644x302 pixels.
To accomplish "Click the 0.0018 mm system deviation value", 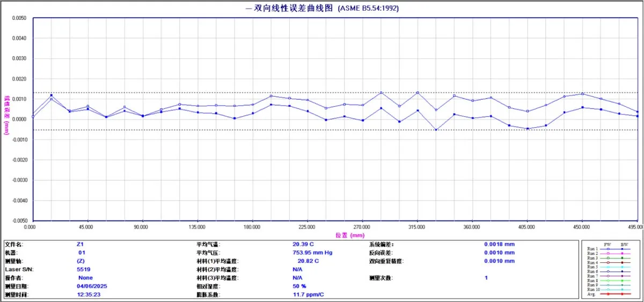I will point(499,244).
